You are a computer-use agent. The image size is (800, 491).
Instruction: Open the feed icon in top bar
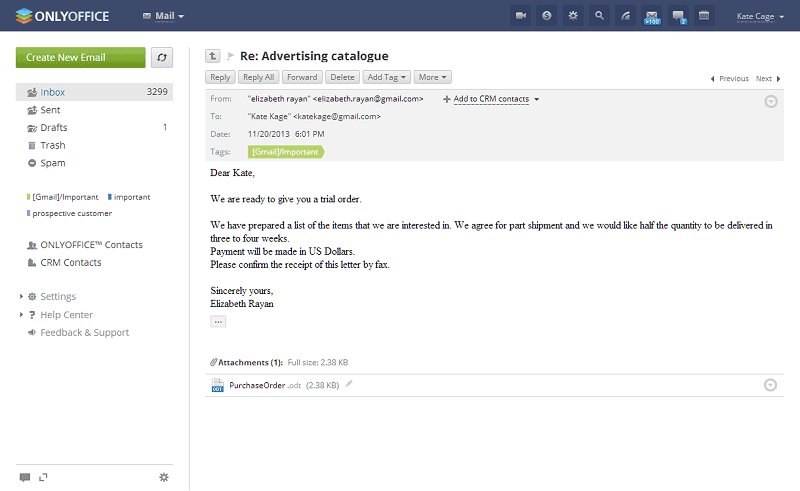coord(626,16)
